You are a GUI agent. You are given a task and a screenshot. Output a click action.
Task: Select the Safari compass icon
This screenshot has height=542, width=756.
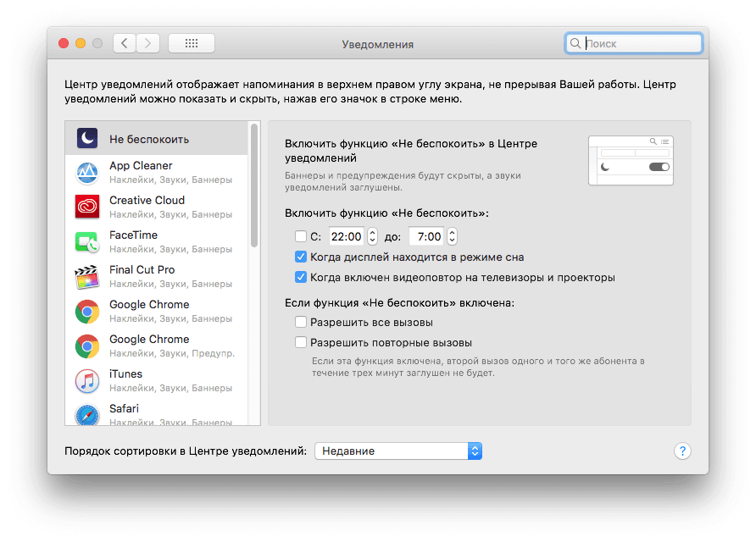tap(87, 415)
